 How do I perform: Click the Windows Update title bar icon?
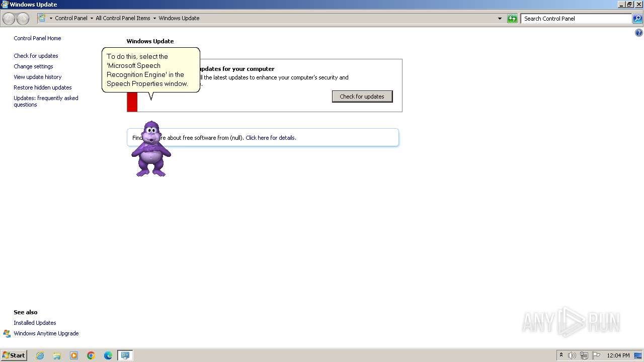[x=5, y=5]
